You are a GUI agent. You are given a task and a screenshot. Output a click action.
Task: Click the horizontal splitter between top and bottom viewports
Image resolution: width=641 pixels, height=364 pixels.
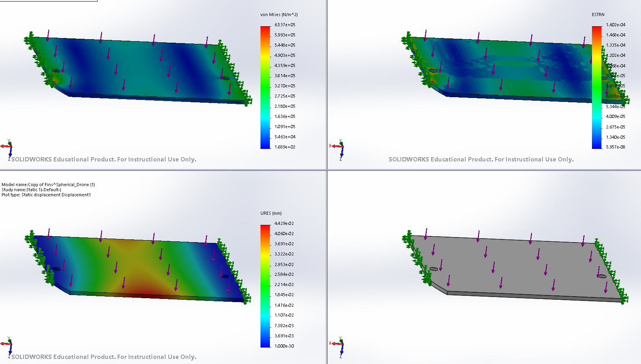157,170
